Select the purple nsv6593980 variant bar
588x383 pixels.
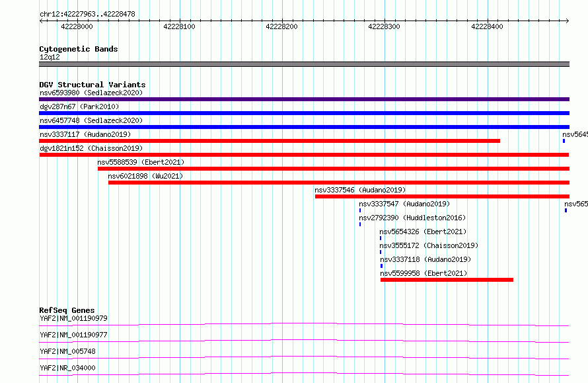click(x=304, y=99)
